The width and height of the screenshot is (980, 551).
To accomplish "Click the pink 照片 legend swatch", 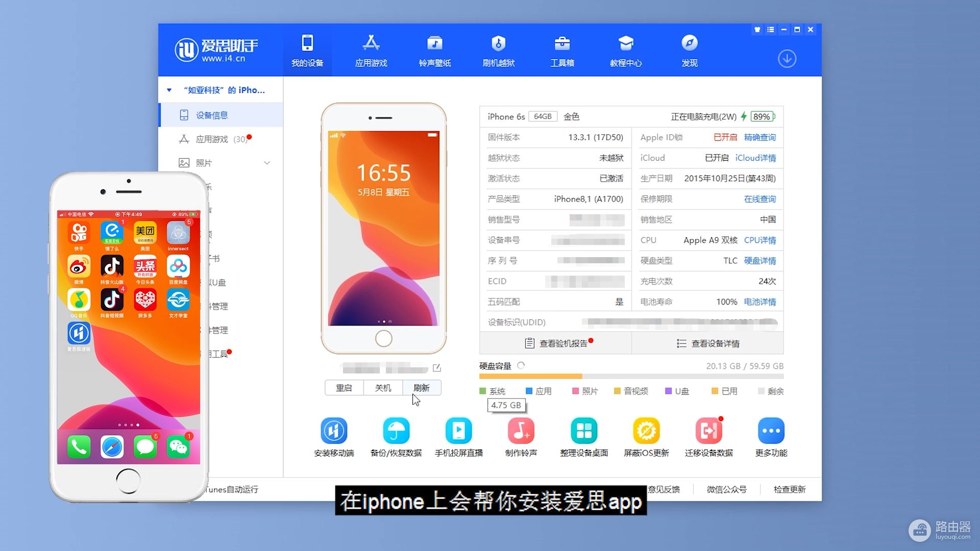I will 575,391.
